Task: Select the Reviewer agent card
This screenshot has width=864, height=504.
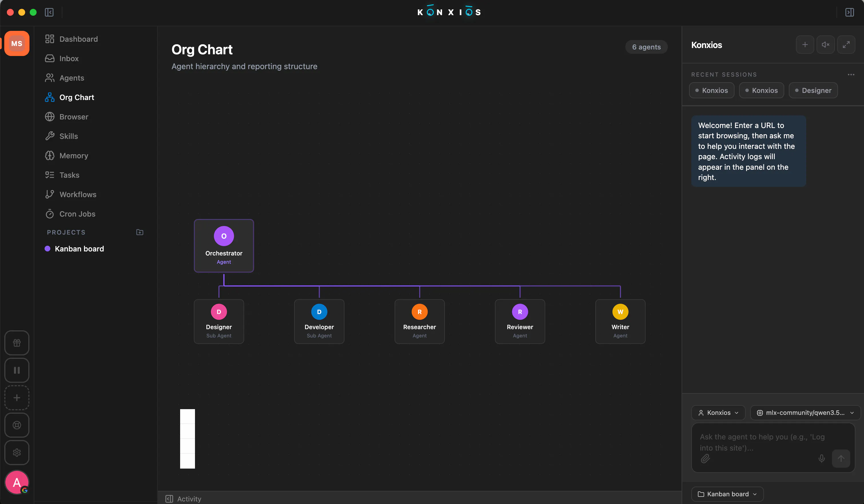Action: (520, 321)
